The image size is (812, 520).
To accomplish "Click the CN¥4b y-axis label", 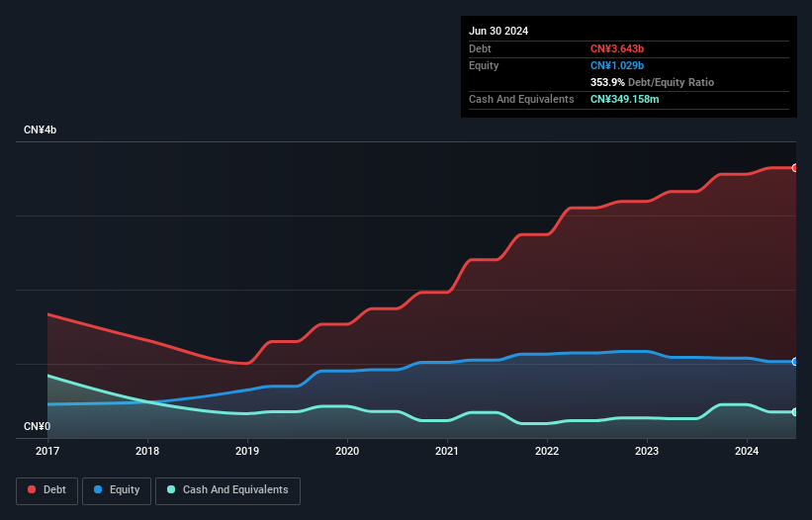I will (40, 130).
